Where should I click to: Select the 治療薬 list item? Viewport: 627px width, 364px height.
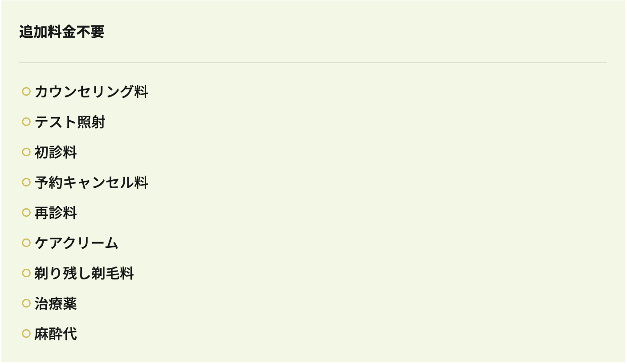click(56, 303)
